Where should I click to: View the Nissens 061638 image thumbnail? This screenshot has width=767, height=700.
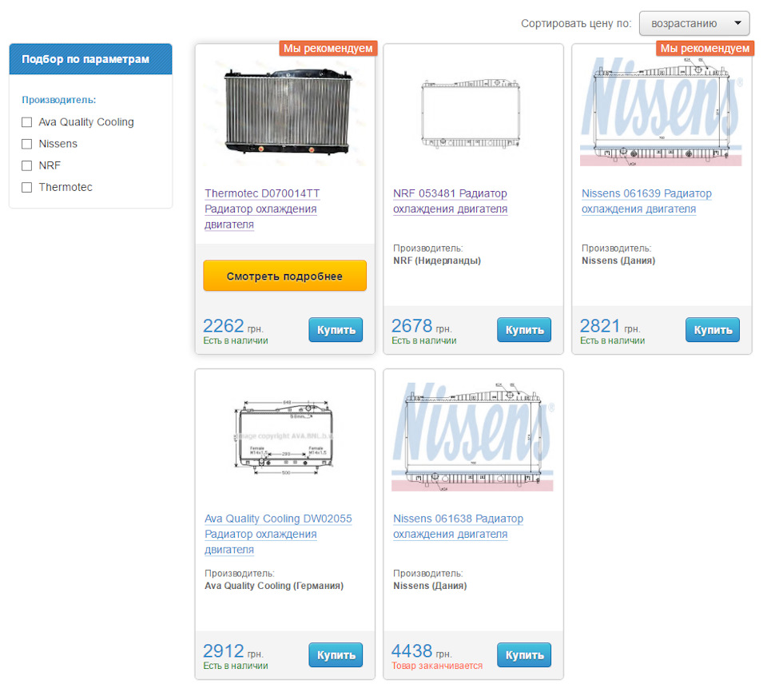(472, 436)
